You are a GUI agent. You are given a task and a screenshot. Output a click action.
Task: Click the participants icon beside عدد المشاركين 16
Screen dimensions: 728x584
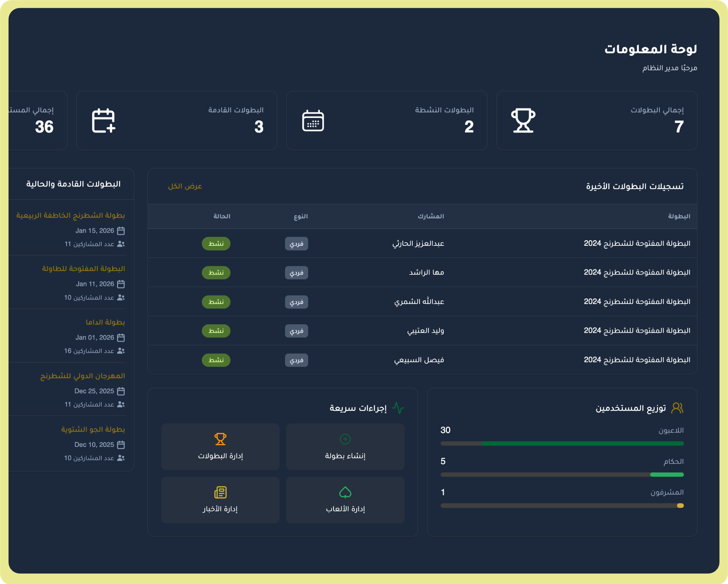121,350
